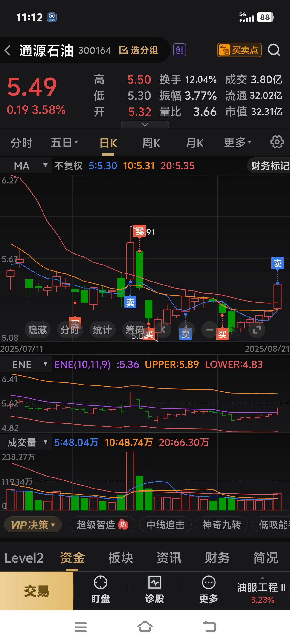The height and width of the screenshot is (644, 290).
Task: Open chart settings gear icon
Action: coord(277,142)
